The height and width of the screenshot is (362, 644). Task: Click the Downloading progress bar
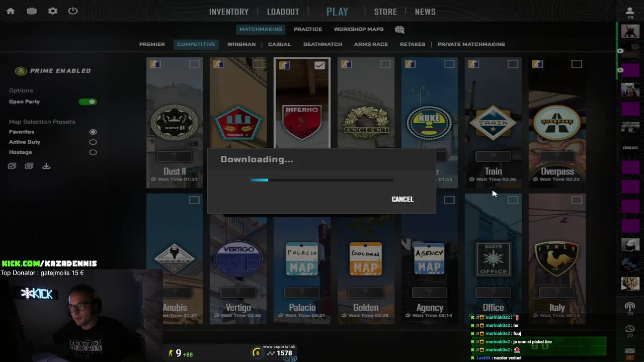[x=322, y=180]
